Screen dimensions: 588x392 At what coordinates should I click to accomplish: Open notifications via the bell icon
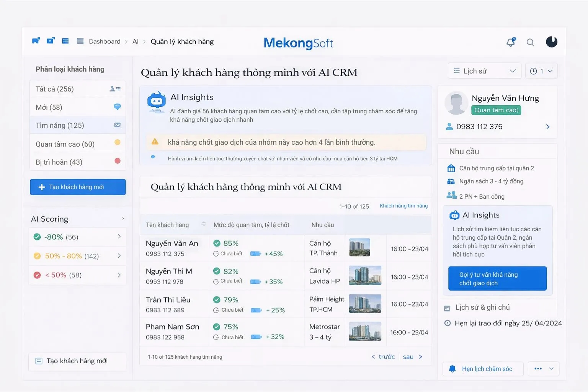tap(511, 42)
